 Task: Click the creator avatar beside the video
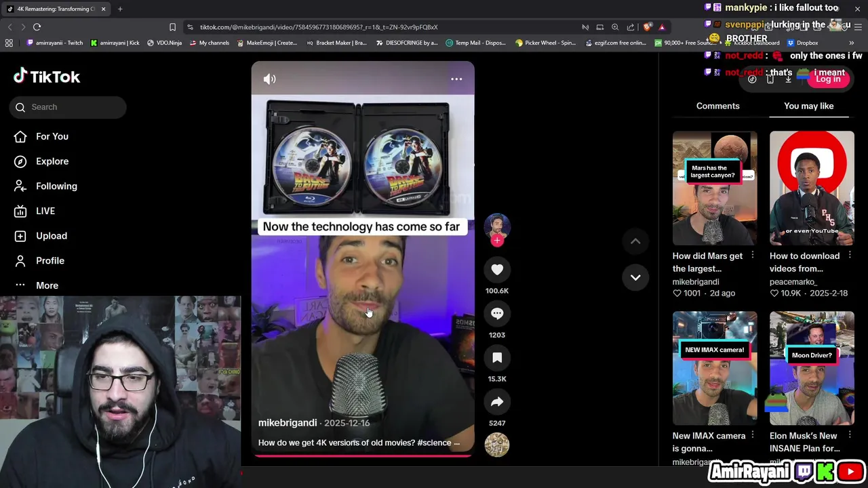tap(497, 226)
